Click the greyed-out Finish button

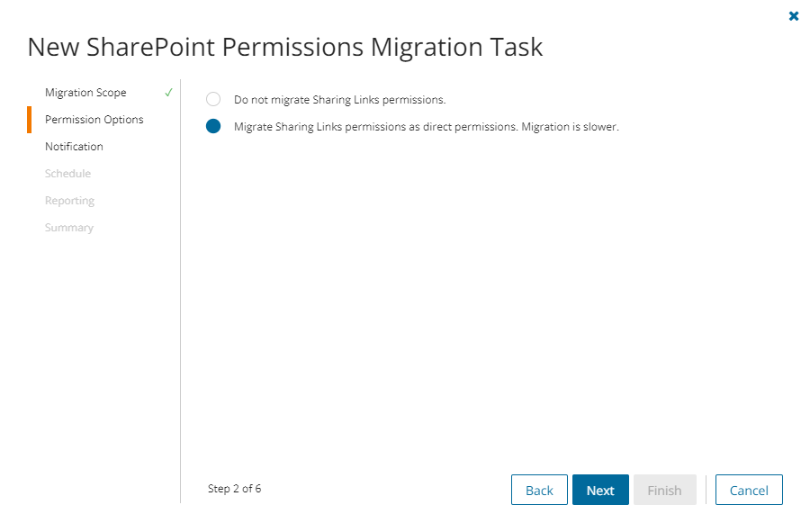pos(664,490)
